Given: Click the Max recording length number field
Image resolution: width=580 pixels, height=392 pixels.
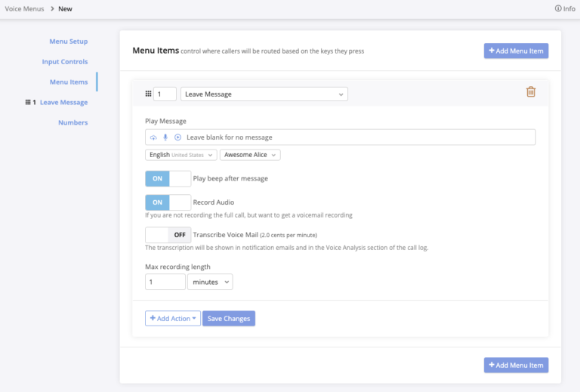Looking at the screenshot, I should (165, 282).
